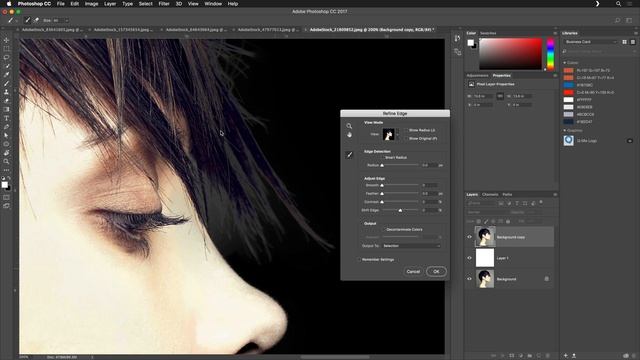Click Cancel in Refine Edge dialog
Image resolution: width=640 pixels, height=360 pixels.
coord(413,271)
